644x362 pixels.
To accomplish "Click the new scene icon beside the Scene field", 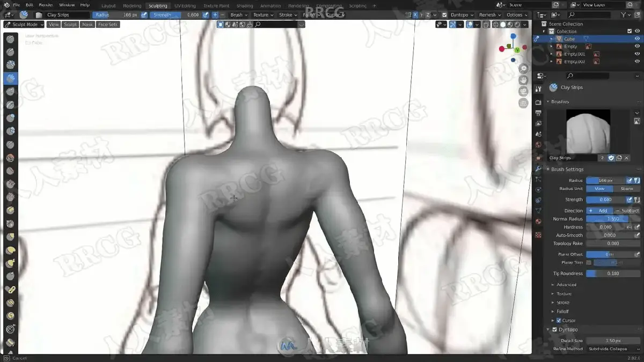I will (556, 5).
